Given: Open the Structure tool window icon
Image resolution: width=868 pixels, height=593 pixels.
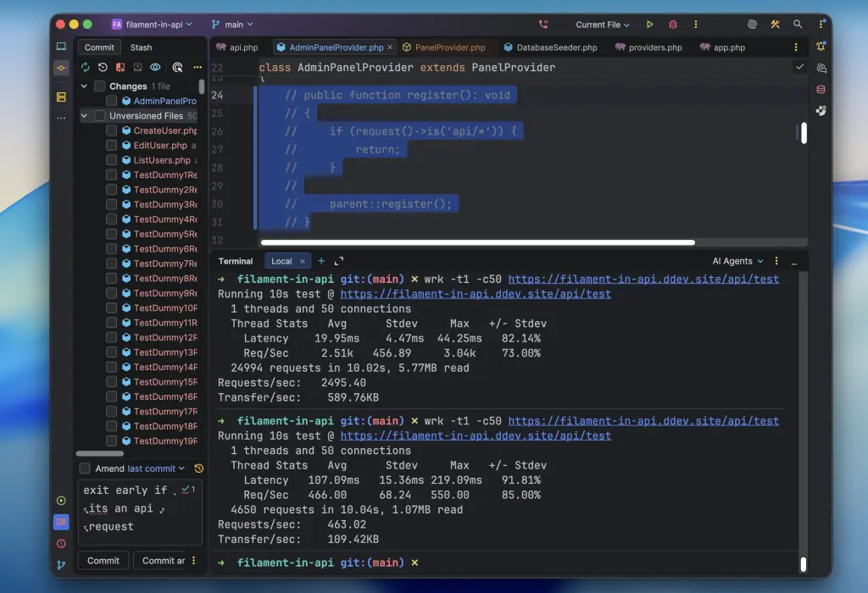Looking at the screenshot, I should [x=61, y=97].
